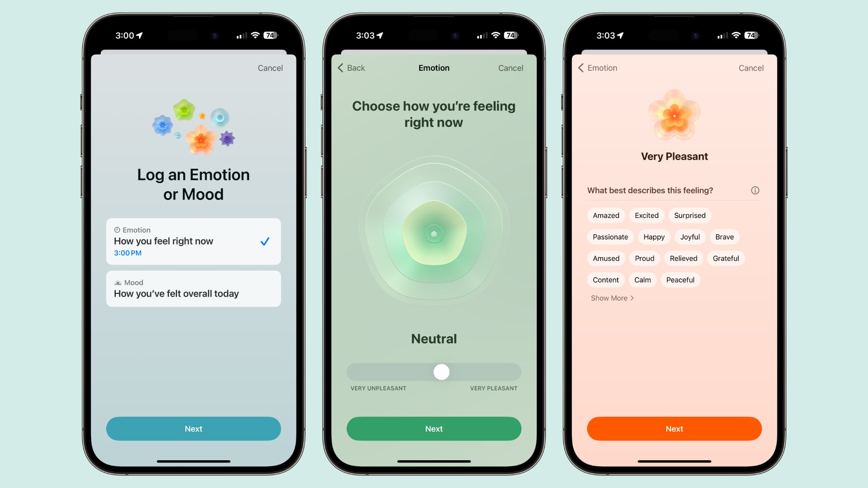Image resolution: width=868 pixels, height=488 pixels.
Task: Open Cancel on the first screen
Action: pos(270,67)
